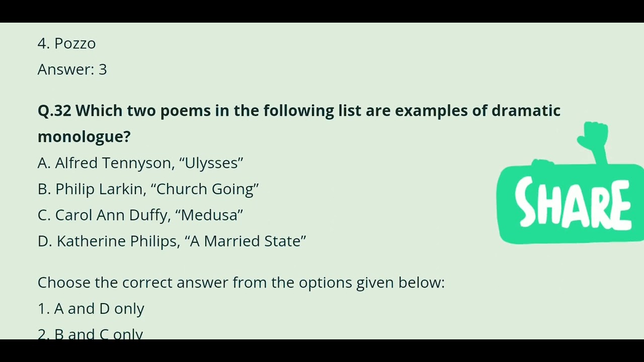Choose answer "2. B and C only"
This screenshot has height=362, width=644.
91,334
